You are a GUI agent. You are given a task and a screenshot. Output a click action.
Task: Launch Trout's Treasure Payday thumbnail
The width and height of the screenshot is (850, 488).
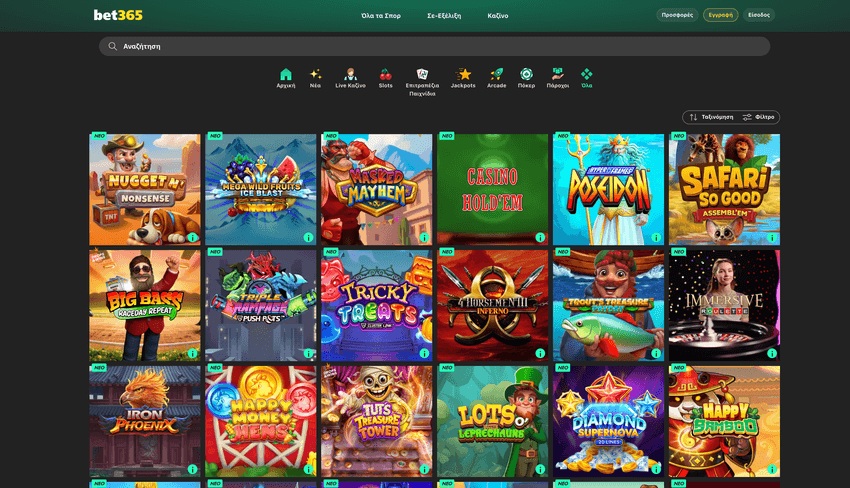pos(609,306)
